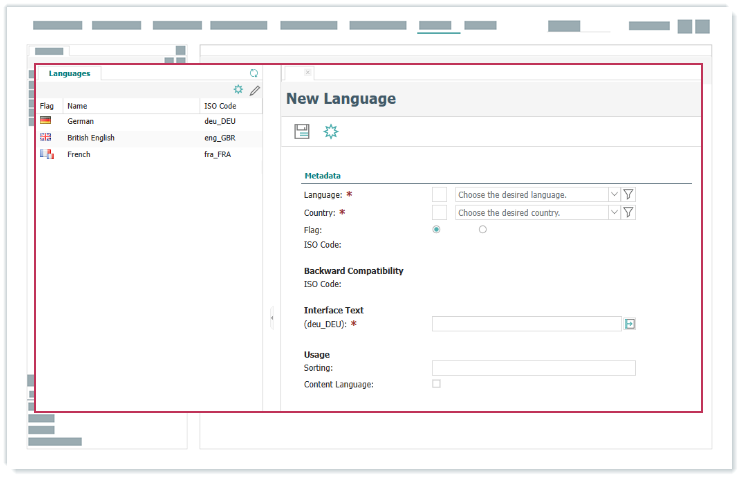Select the second (unselected) Flag radio button
The height and width of the screenshot is (479, 742).
click(483, 229)
